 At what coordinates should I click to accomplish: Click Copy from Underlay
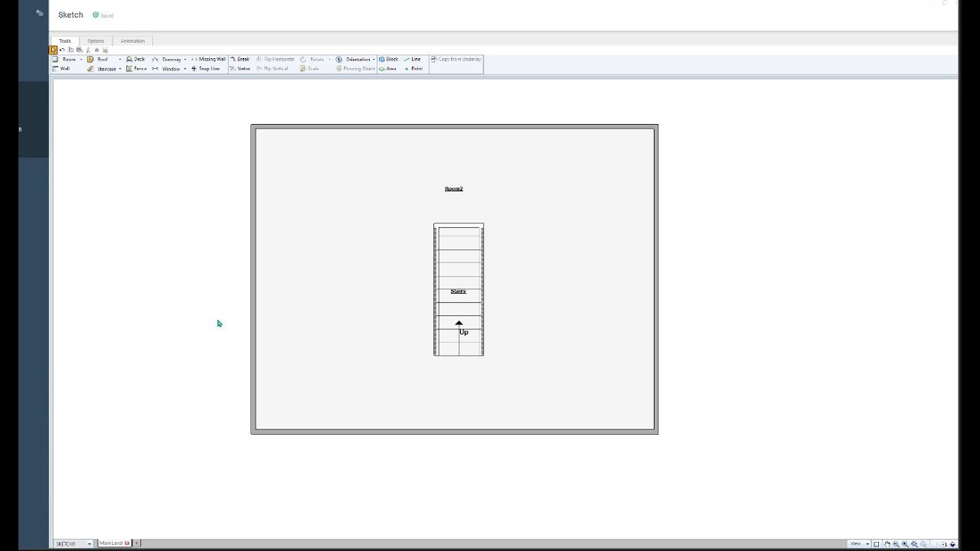pyautogui.click(x=456, y=59)
